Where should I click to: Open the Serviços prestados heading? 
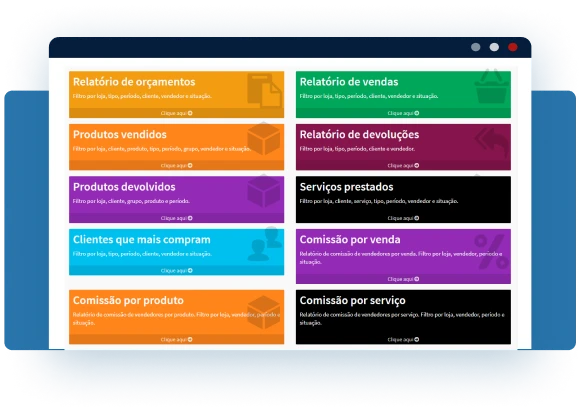(346, 187)
